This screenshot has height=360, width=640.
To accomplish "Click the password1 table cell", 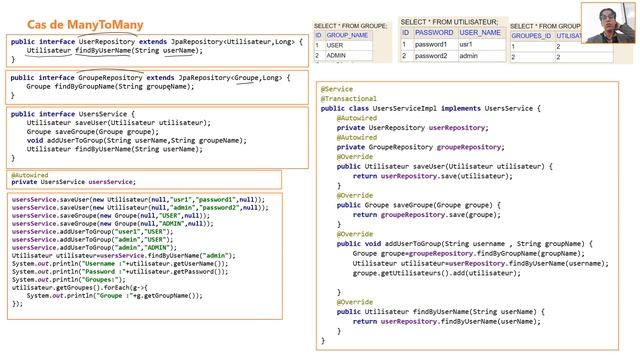I will (431, 44).
